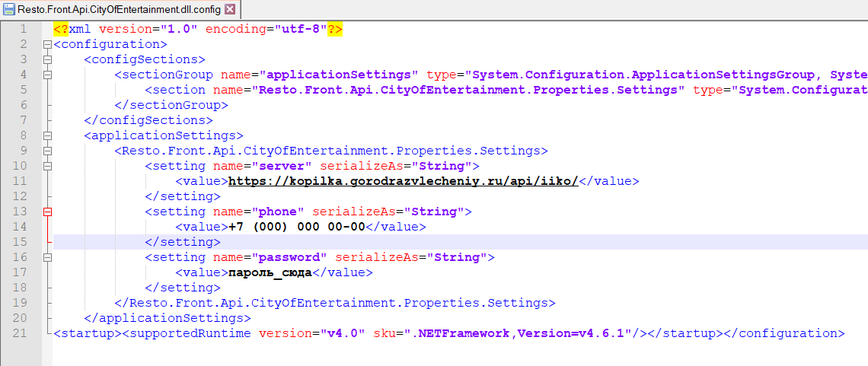Place cursor in the +7 (000) phone value
Screen dimensions: 868x366
coord(298,227)
